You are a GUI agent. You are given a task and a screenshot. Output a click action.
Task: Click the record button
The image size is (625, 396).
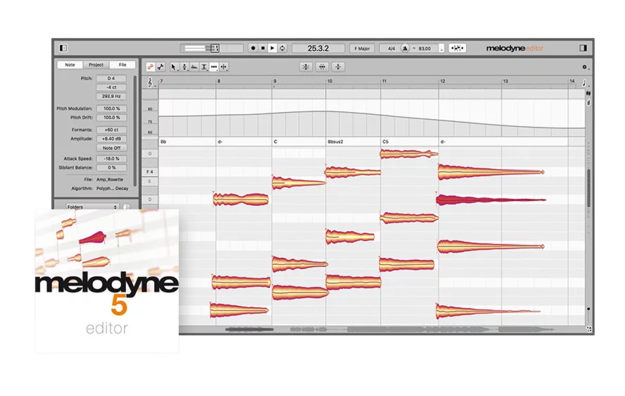coord(253,48)
